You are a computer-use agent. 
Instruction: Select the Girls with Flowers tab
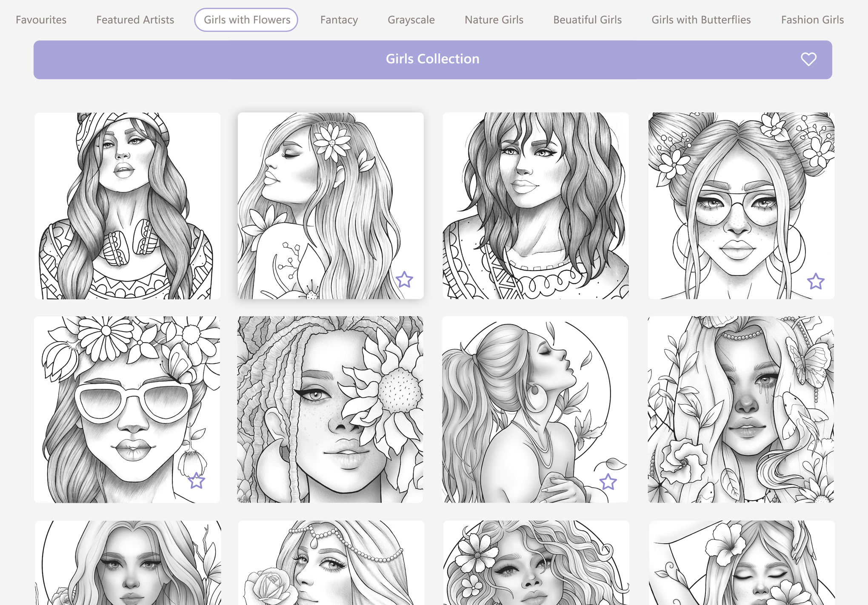click(x=246, y=20)
